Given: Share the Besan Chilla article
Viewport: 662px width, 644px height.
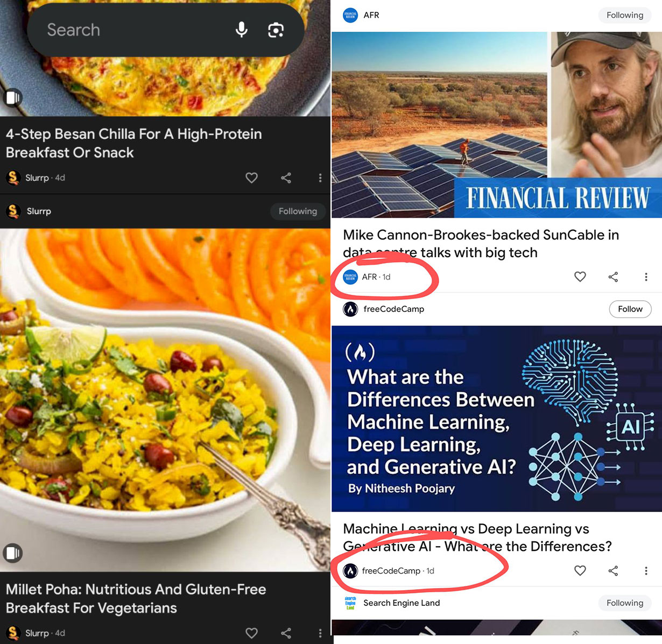Looking at the screenshot, I should (286, 178).
